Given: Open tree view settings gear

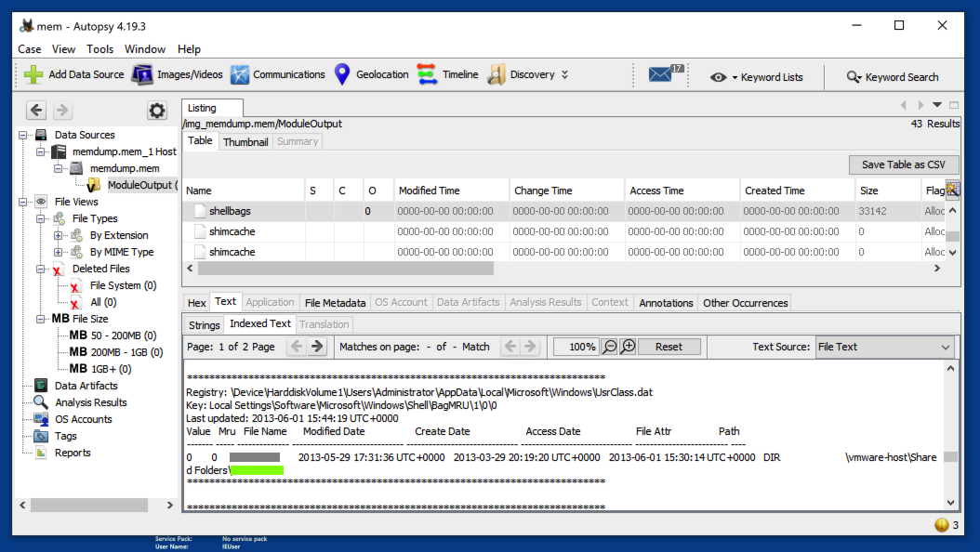Looking at the screenshot, I should [x=157, y=111].
